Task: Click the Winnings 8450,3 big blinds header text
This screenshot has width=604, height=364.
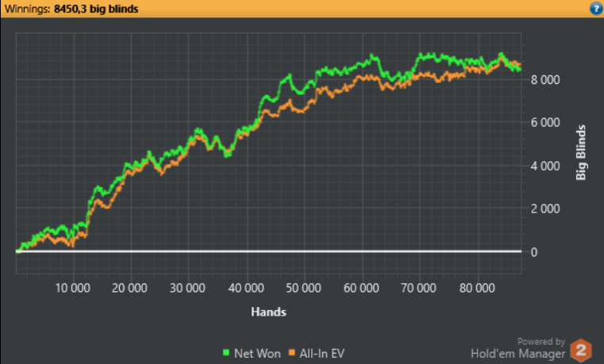Action: pyautogui.click(x=71, y=9)
